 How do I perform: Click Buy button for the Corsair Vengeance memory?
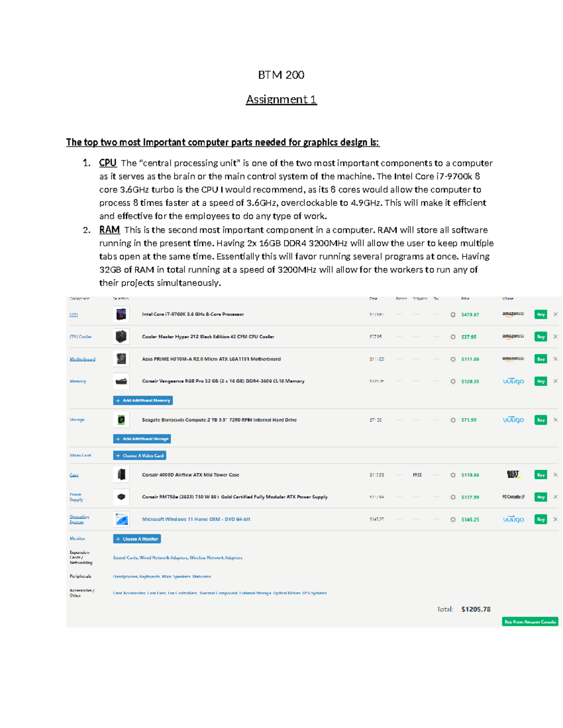[540, 381]
